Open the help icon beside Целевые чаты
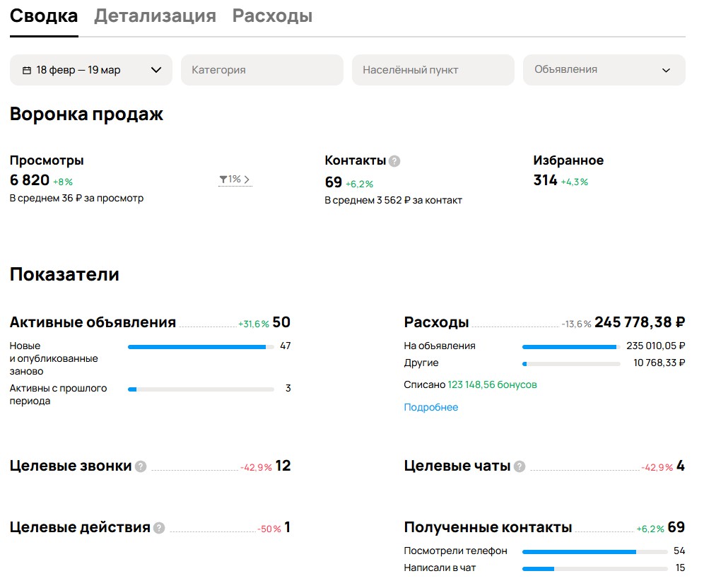 click(520, 467)
